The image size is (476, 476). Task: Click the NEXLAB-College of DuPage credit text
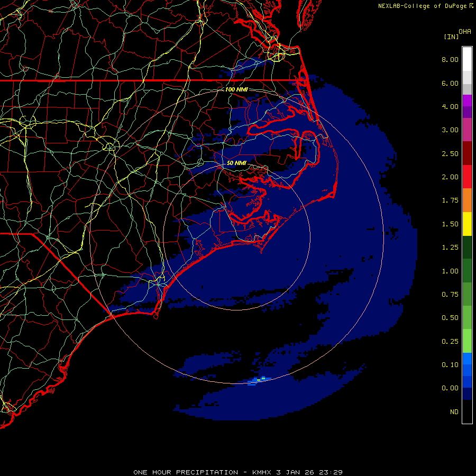pyautogui.click(x=423, y=6)
